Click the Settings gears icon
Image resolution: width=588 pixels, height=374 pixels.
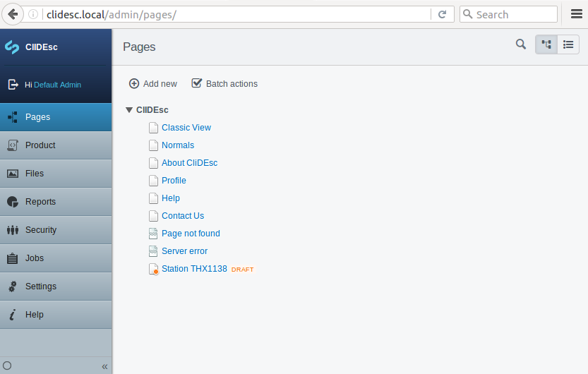[12, 286]
